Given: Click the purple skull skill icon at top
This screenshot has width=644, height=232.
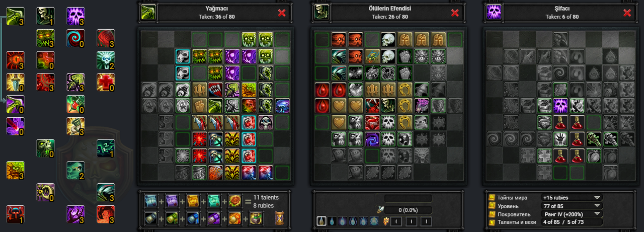Looking at the screenshot, I should pyautogui.click(x=75, y=16).
